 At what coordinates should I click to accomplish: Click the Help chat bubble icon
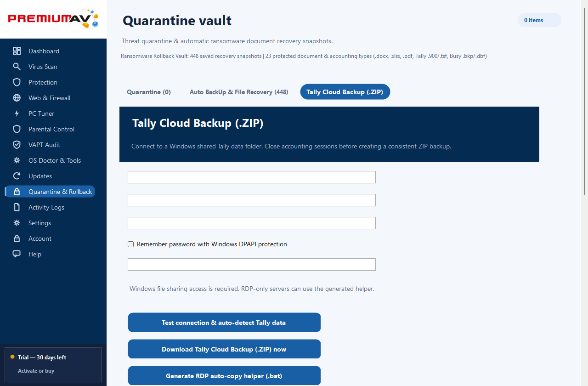(x=17, y=254)
